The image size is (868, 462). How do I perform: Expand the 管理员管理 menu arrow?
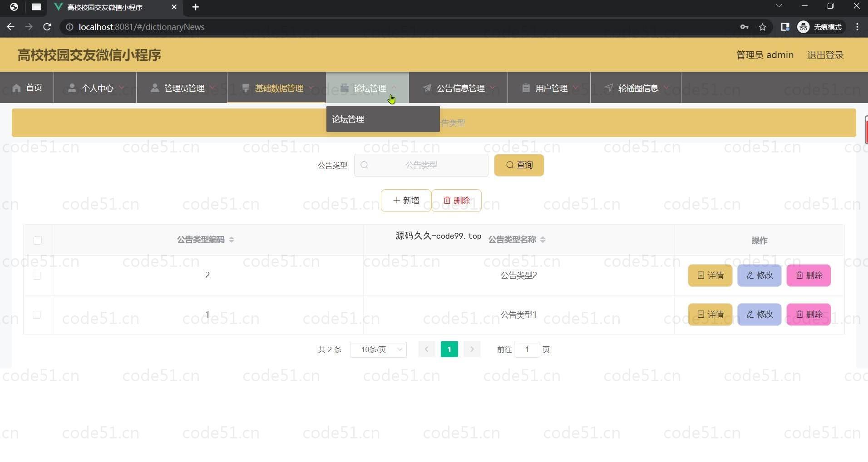212,88
